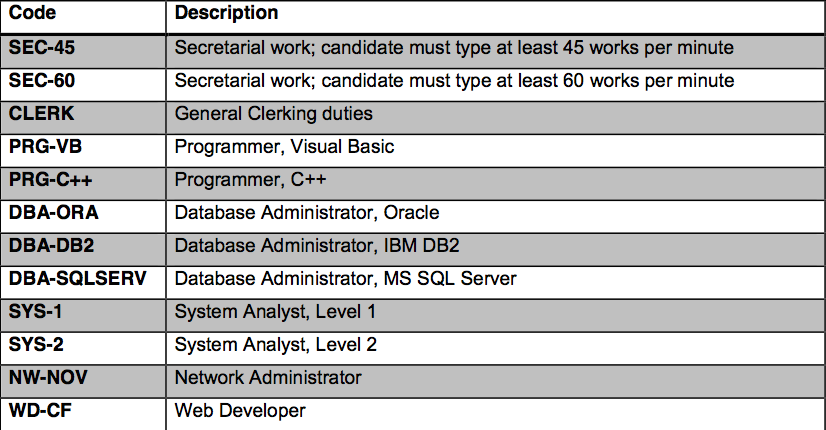826x430 pixels.
Task: Select the Programmer, Visual Basic description
Action: [x=284, y=147]
